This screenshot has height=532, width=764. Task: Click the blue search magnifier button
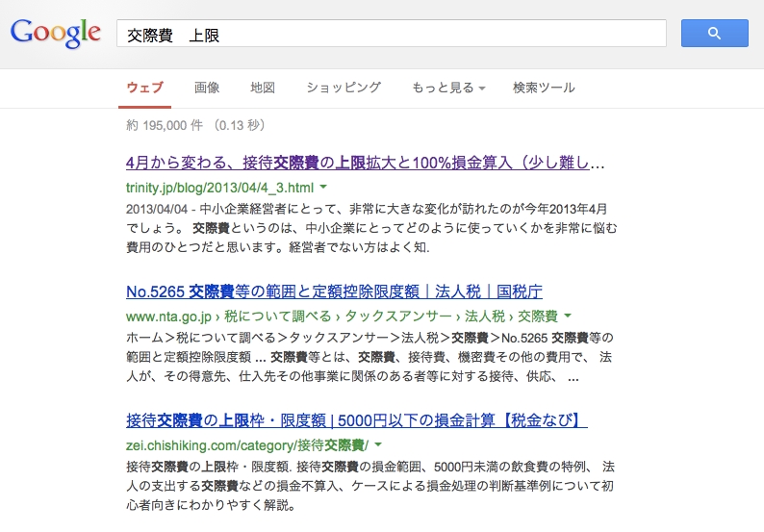click(714, 33)
